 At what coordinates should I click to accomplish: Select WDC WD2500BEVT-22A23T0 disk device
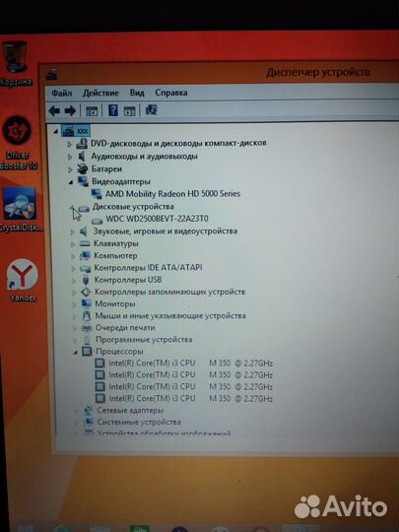pyautogui.click(x=157, y=219)
